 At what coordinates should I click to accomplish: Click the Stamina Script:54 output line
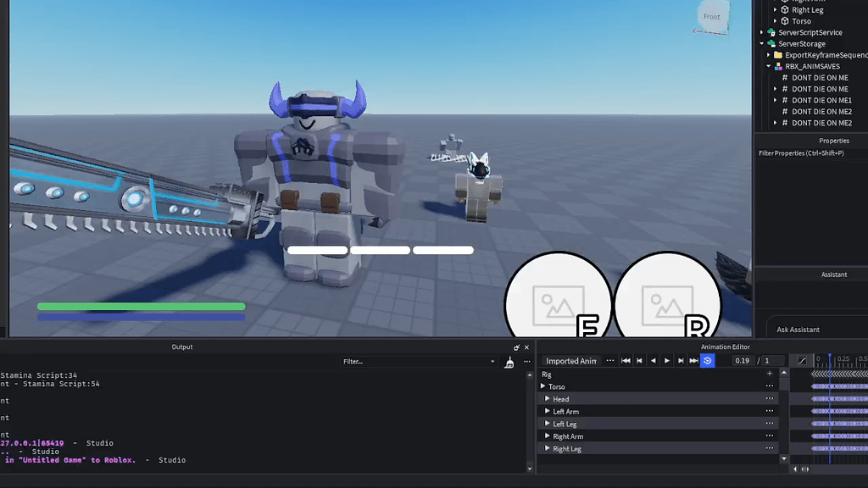pos(50,384)
